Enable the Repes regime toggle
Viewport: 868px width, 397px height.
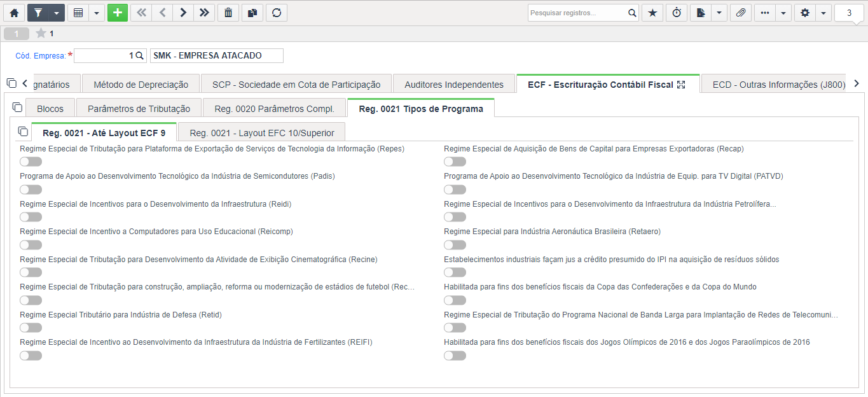point(31,162)
